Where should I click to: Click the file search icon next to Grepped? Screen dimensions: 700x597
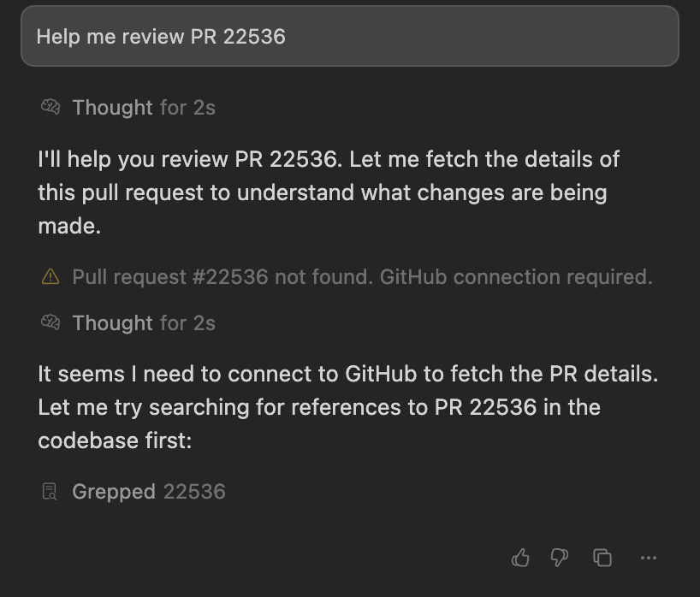point(50,492)
